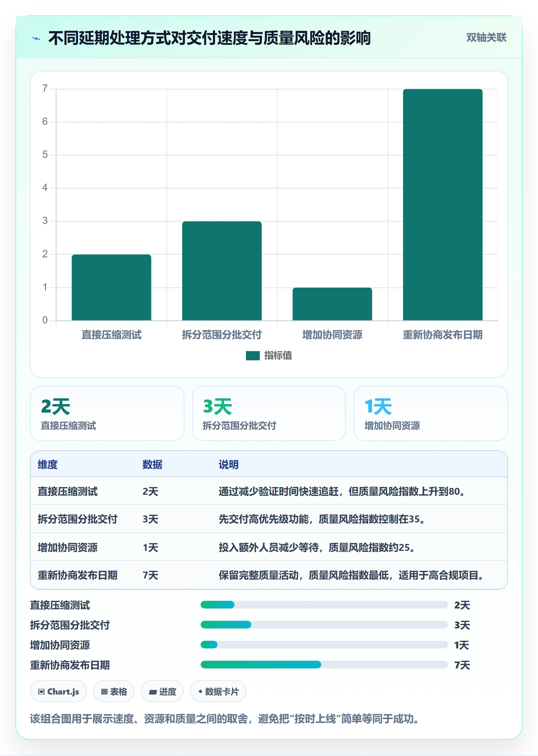Open the 2天 直接压缩测试 data card
Viewport: 538px width, 756px height.
pyautogui.click(x=107, y=413)
